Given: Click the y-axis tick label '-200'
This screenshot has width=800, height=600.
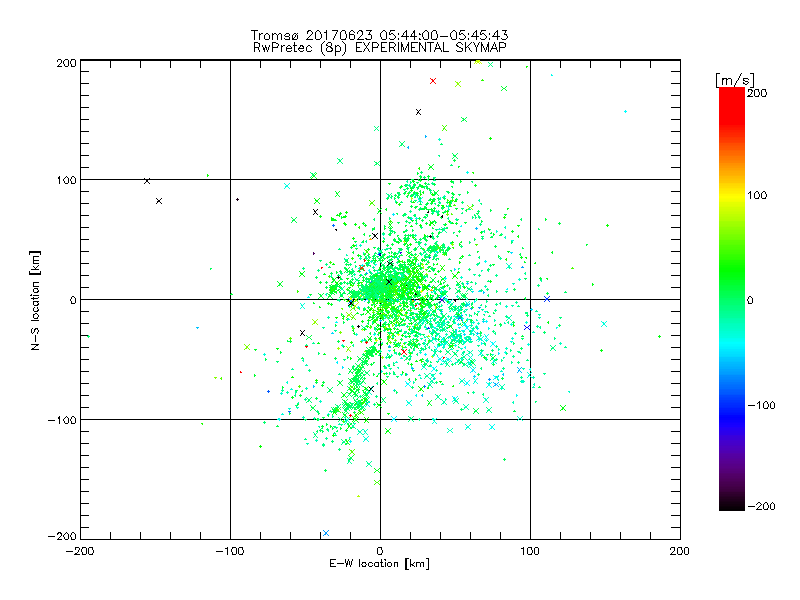Looking at the screenshot, I should [62, 536].
